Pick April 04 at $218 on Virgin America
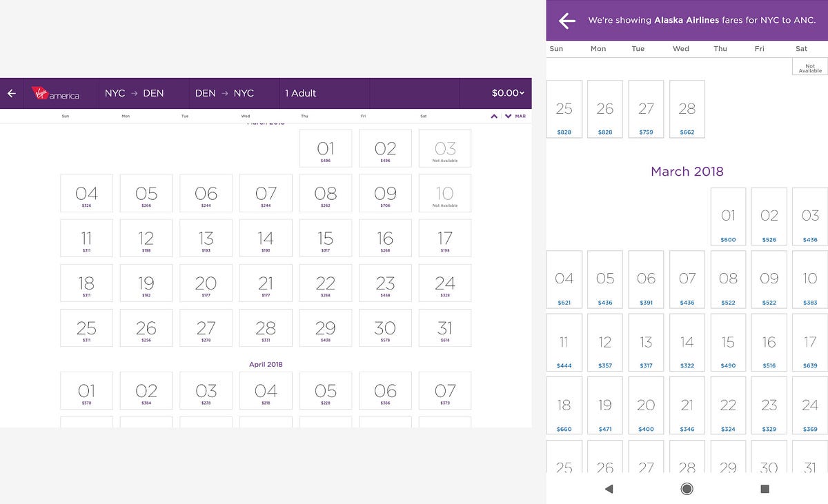This screenshot has height=504, width=828. pyautogui.click(x=266, y=391)
